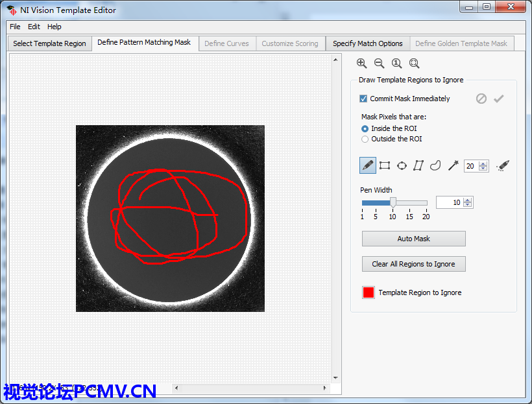Reset the image zoom to 1:1
The width and height of the screenshot is (532, 404).
pos(397,64)
